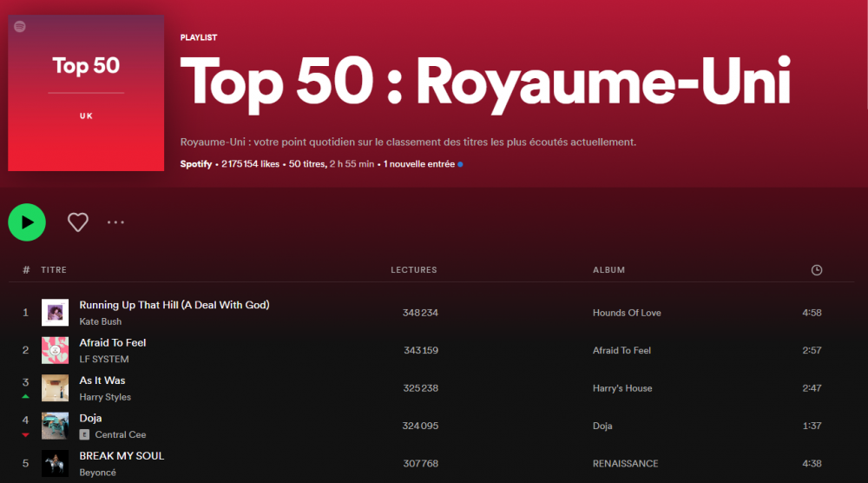Click duration 4:38 of BREAK MY SOUL
The image size is (868, 483).
point(812,463)
